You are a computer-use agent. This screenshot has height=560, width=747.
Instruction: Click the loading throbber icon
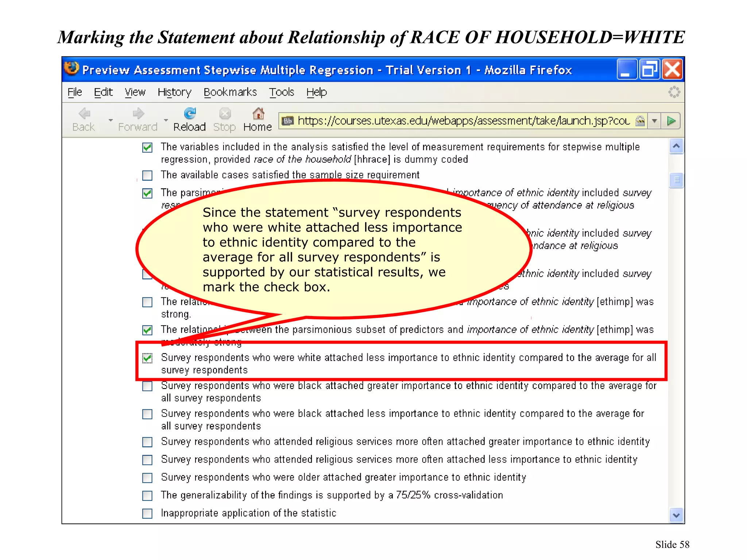click(674, 92)
